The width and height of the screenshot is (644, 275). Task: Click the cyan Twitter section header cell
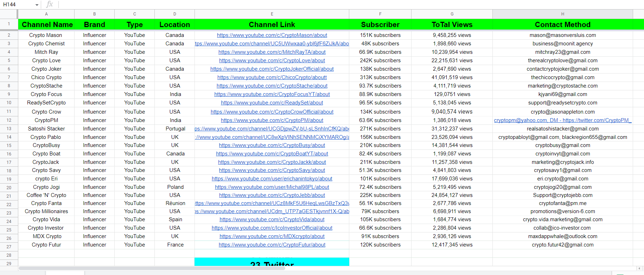pyautogui.click(x=272, y=262)
